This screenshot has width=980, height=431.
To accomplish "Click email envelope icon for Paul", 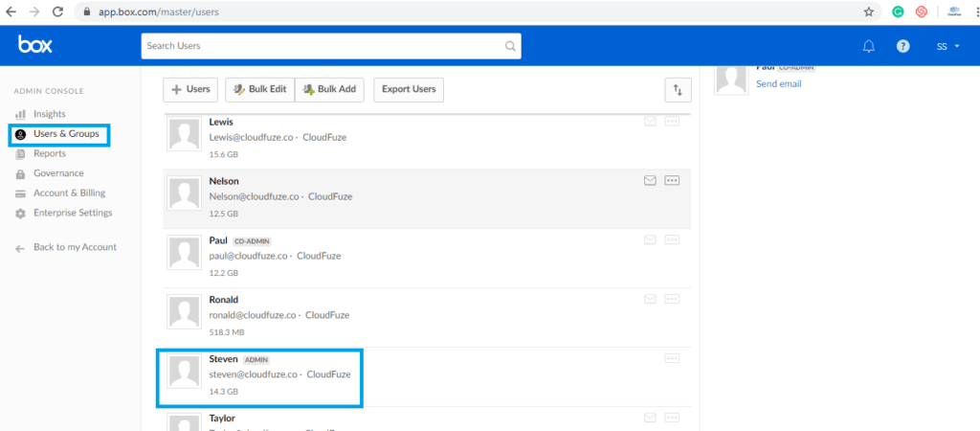I will (650, 239).
